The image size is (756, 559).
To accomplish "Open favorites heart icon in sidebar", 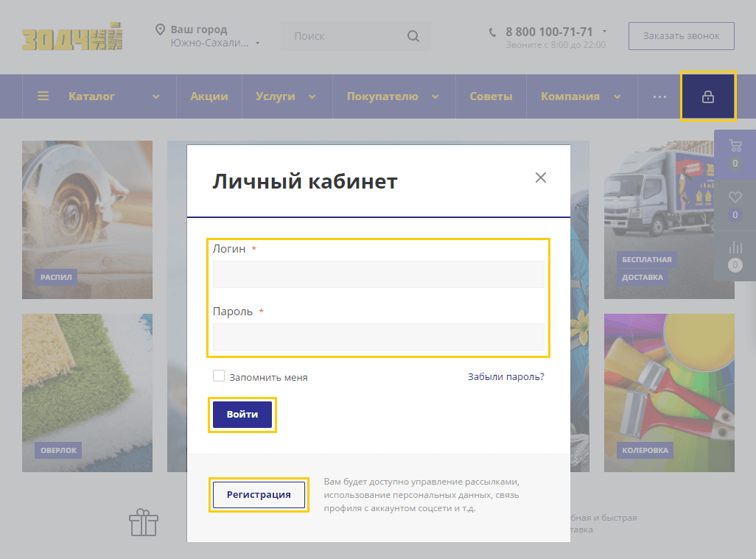I will (735, 197).
